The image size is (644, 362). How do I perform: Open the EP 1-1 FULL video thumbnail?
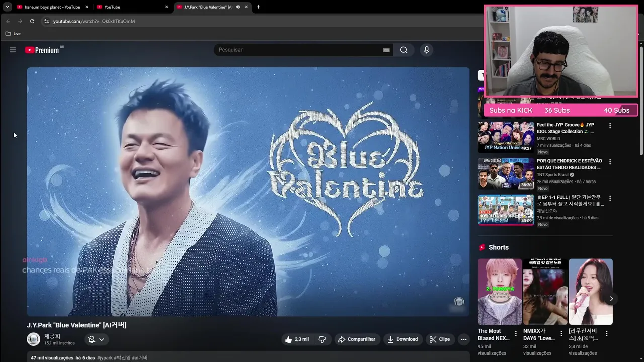(506, 210)
